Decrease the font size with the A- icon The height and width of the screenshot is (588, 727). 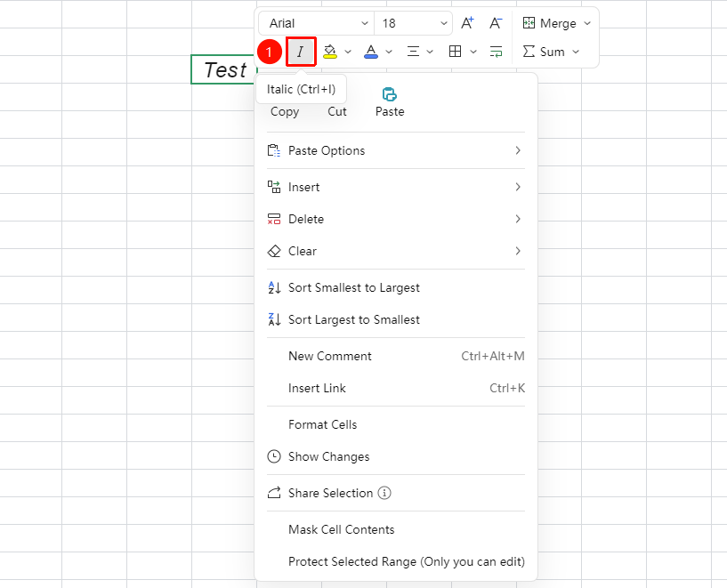496,23
